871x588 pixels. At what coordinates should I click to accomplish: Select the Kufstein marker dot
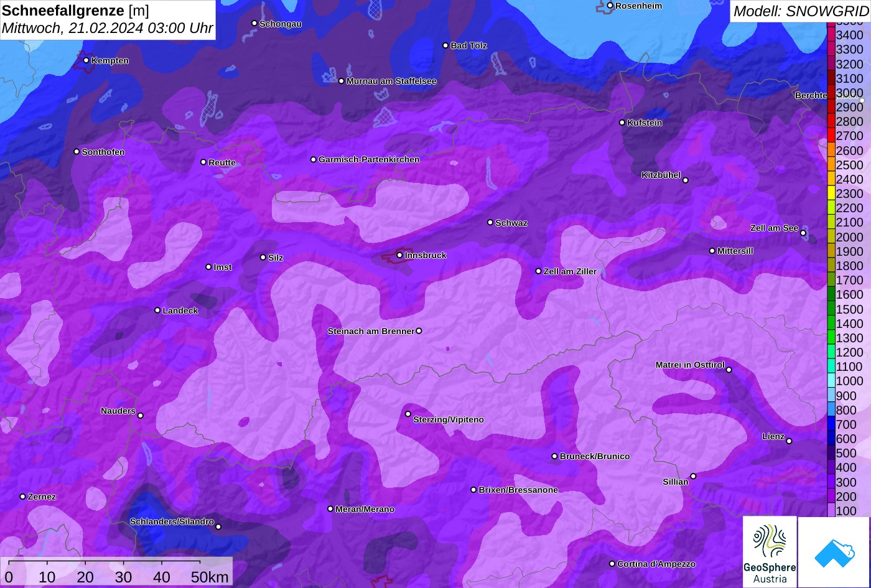pyautogui.click(x=622, y=123)
